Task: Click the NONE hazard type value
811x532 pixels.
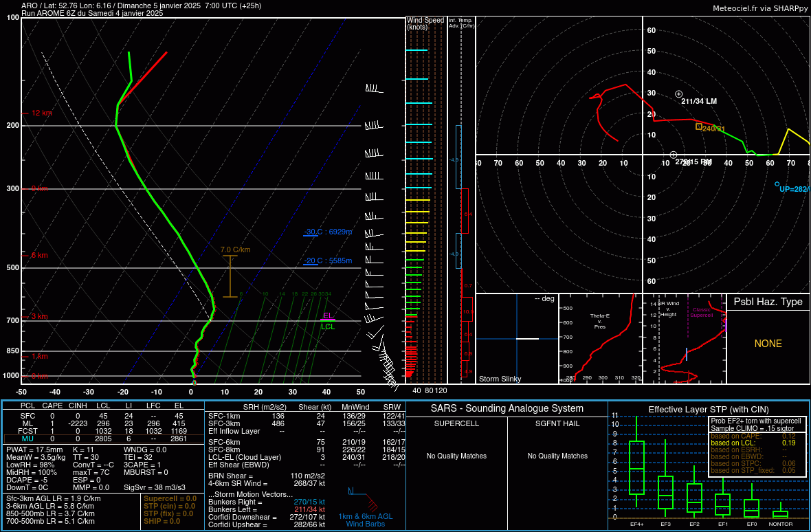Action: click(768, 344)
